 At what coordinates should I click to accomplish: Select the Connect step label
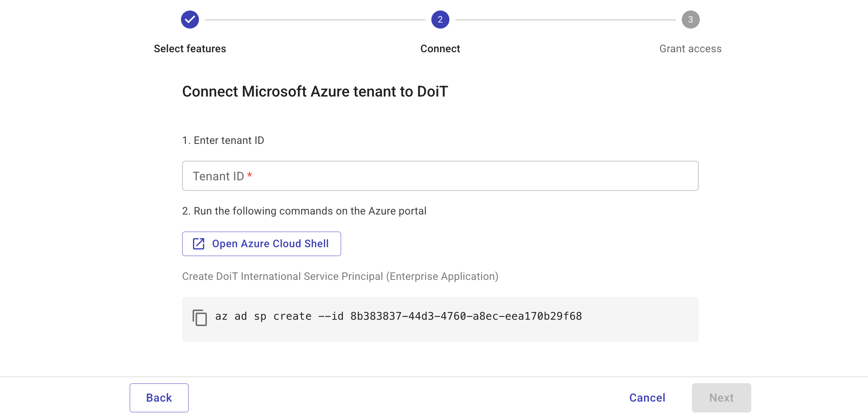tap(440, 48)
